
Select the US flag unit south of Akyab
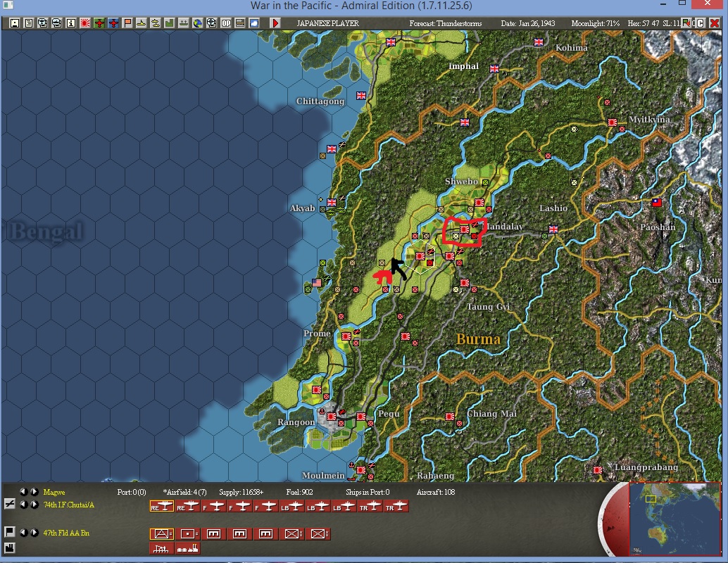tap(317, 282)
